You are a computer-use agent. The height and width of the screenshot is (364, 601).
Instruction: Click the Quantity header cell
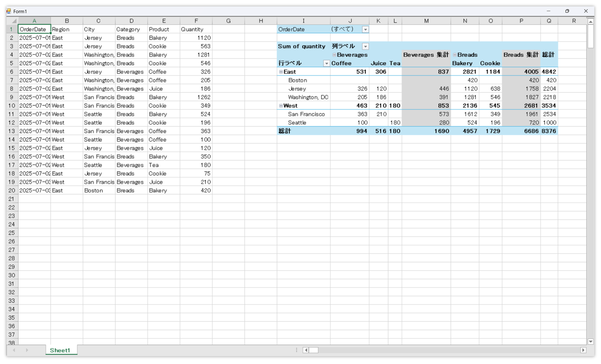(x=196, y=29)
